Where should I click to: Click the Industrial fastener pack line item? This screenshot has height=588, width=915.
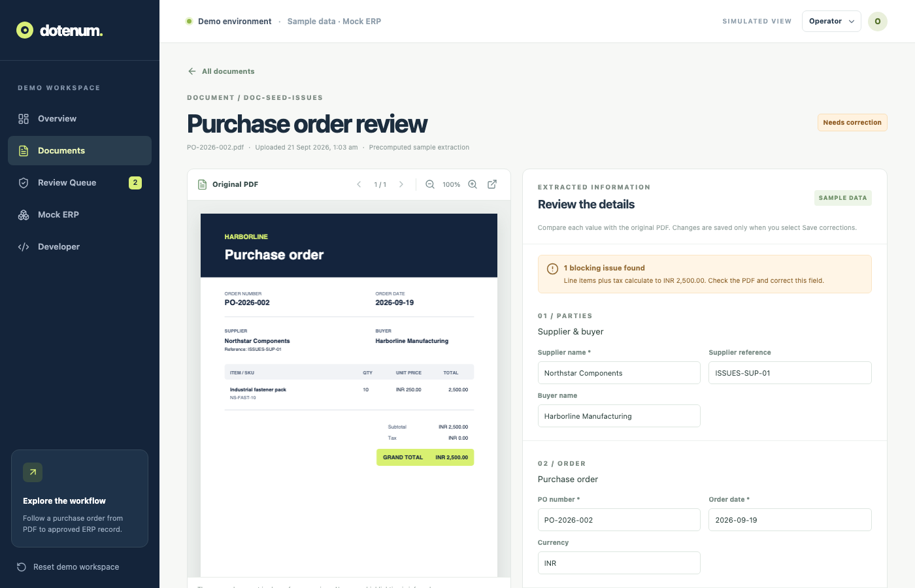(258, 390)
